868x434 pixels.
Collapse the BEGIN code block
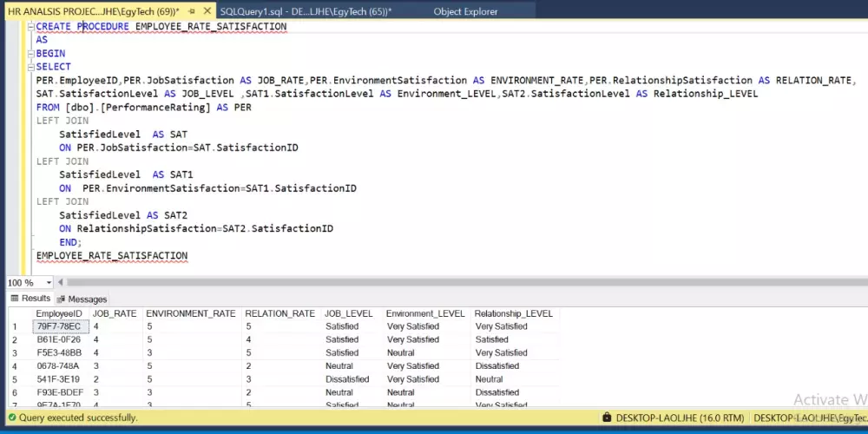31,54
